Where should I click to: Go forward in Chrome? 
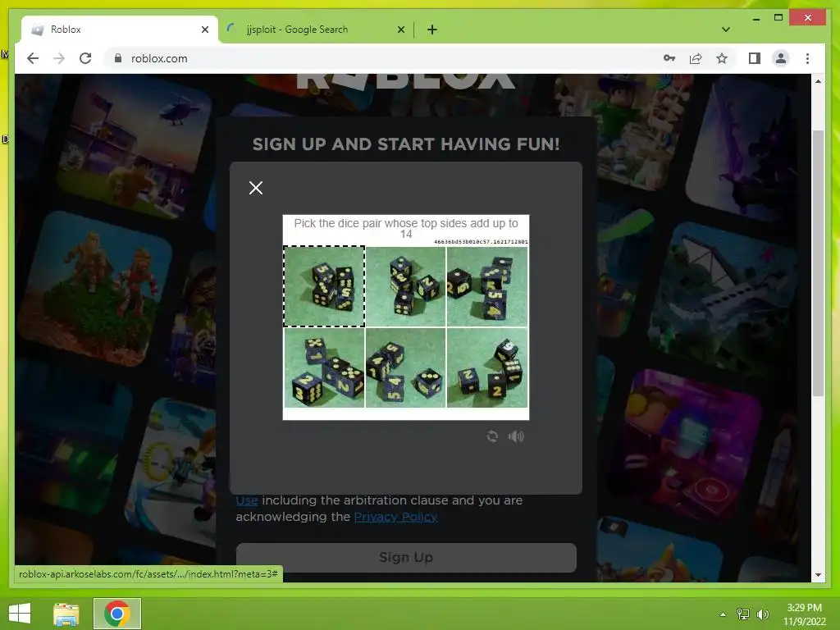point(59,58)
